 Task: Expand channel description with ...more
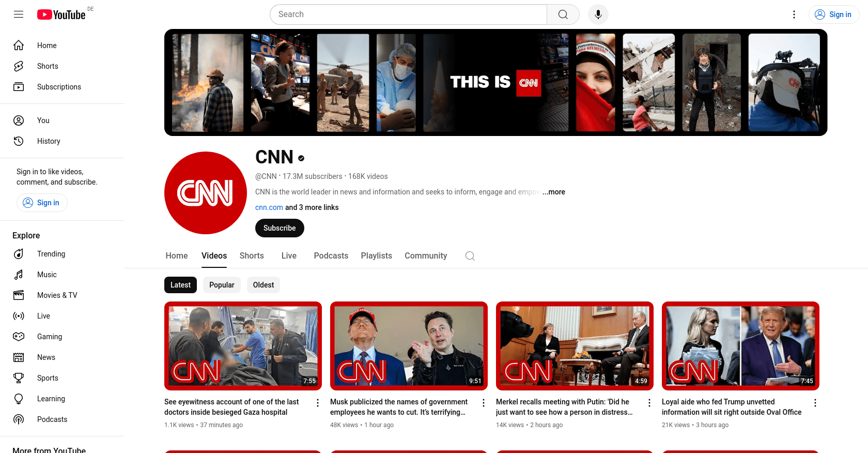pos(553,192)
